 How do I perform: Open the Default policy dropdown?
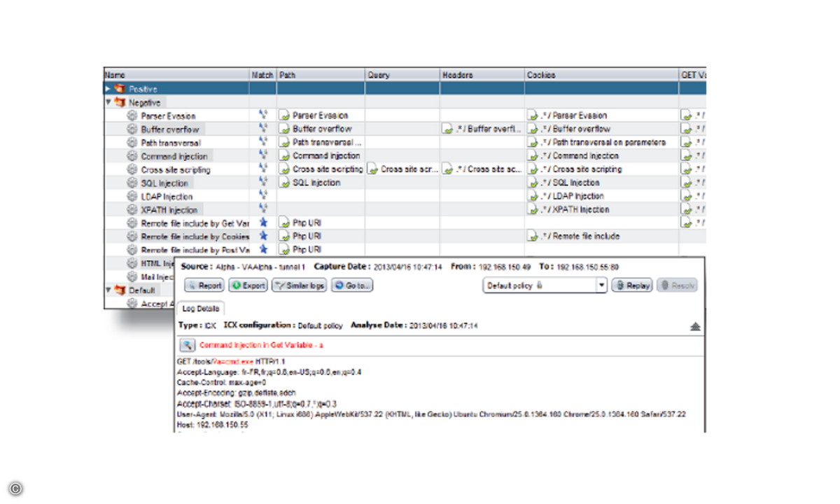[601, 286]
